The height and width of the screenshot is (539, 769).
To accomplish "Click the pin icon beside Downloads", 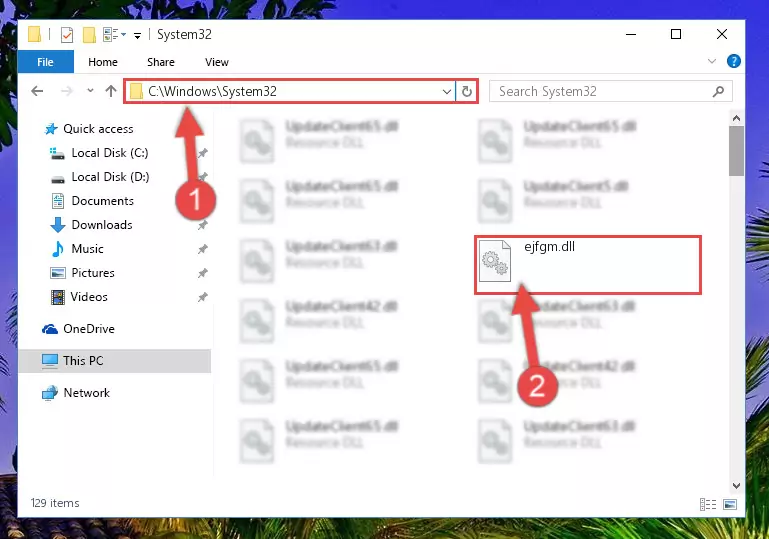I will (203, 226).
